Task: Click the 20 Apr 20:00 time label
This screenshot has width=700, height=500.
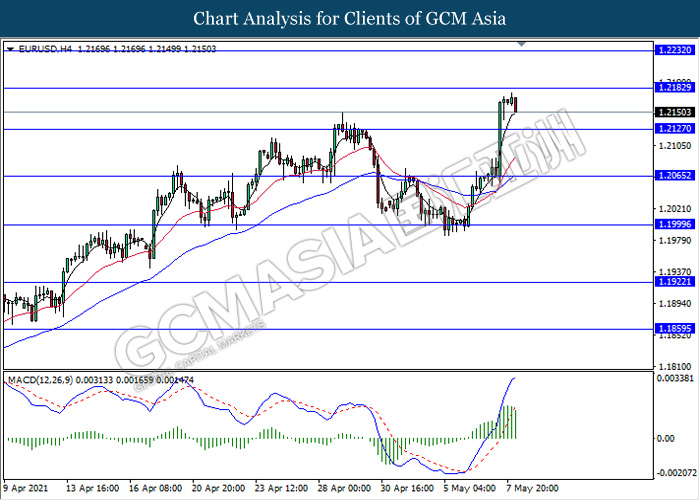Action: pos(219,488)
